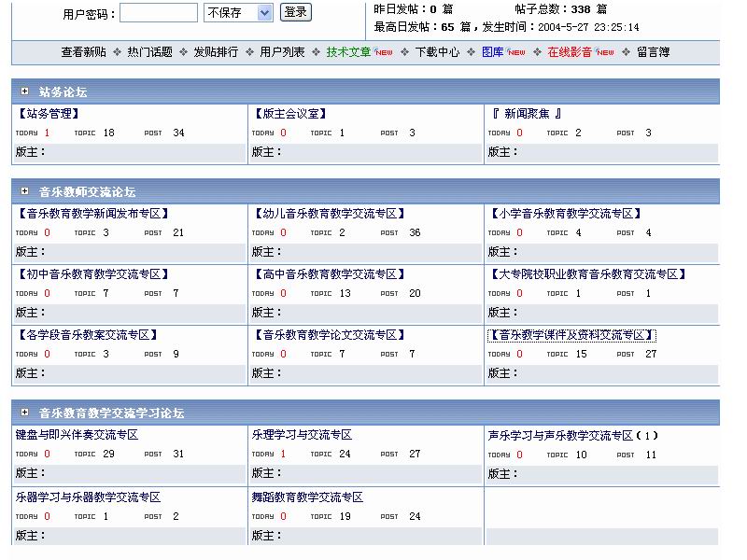Screen dimensions: 747x560
Task: Click the TODAY icon under 乐器学习与乐器教学交流专区
Action: (27, 517)
